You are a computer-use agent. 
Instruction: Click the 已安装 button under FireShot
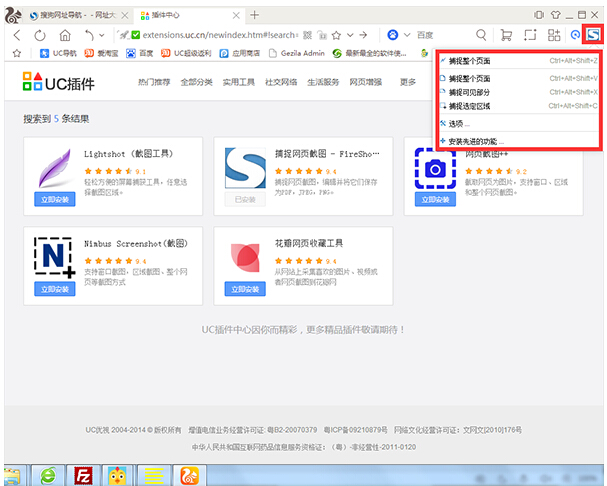(x=245, y=199)
